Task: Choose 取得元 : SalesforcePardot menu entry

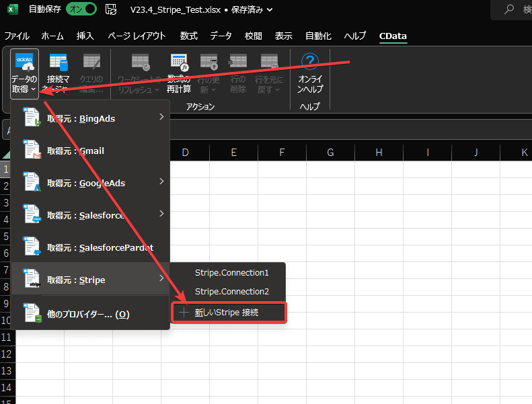Action: (x=90, y=247)
